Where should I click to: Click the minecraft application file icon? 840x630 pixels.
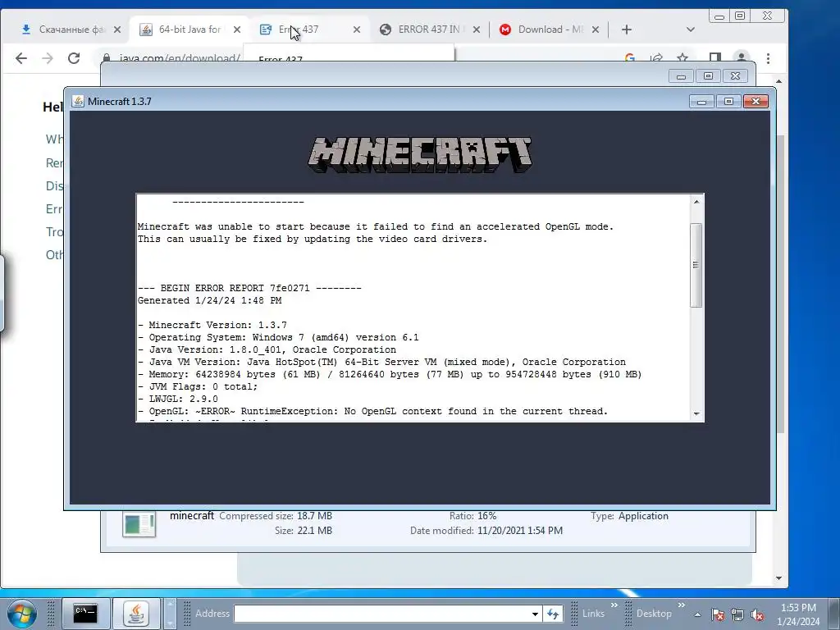[139, 524]
